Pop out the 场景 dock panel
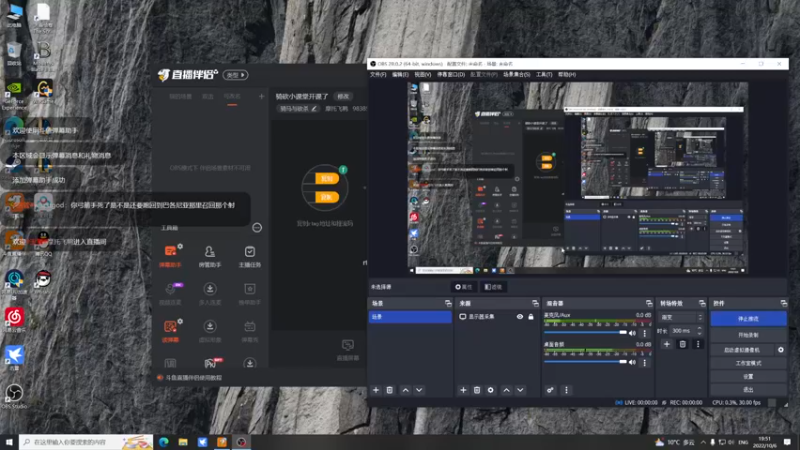Viewport: 800px width, 450px height. coord(448,303)
